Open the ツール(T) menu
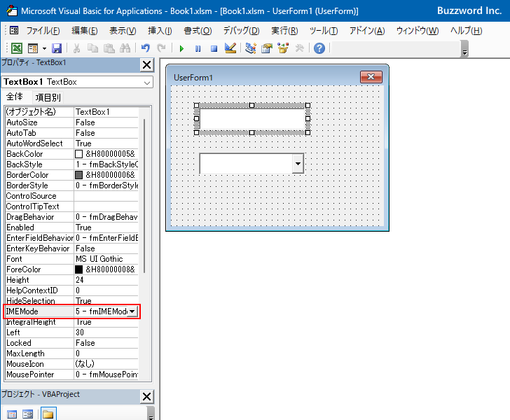The image size is (510, 420). pyautogui.click(x=324, y=31)
